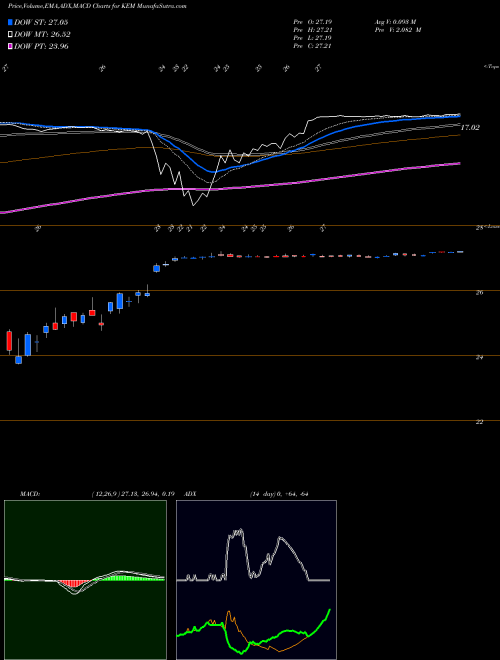Viewport: 500px width, 660px height.
Task: Click the 'Pre C: 27.21' value
Action: [313, 46]
